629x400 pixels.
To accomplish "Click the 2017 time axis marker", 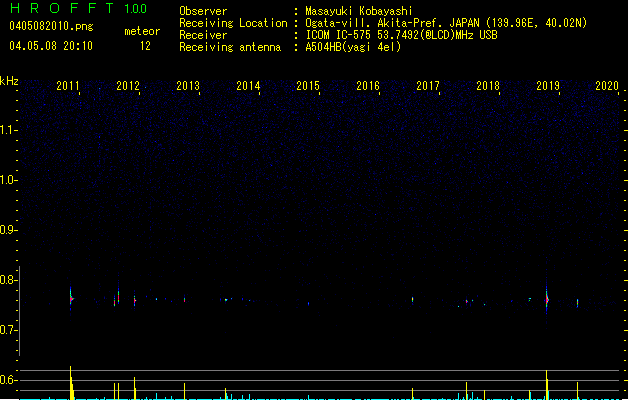I will coord(428,86).
